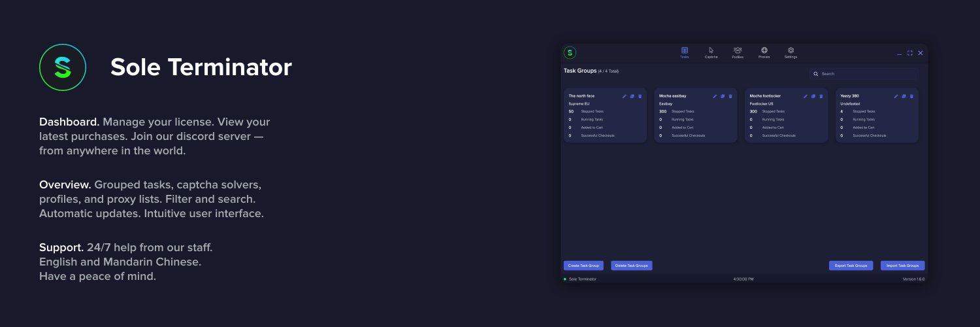
Task: Click the Version 1.6.0 status text
Action: tap(913, 279)
